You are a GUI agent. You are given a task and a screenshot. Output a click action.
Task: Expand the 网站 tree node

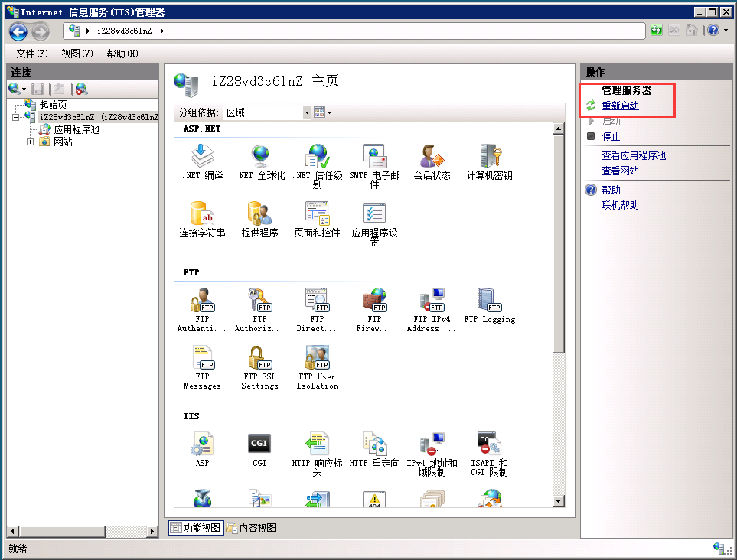click(30, 142)
